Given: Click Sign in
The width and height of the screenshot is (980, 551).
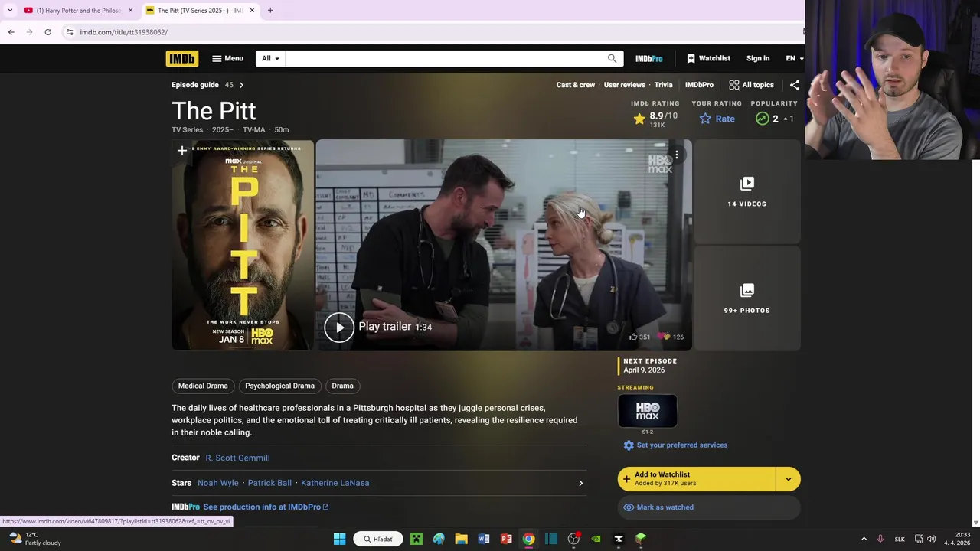Looking at the screenshot, I should click(x=758, y=58).
